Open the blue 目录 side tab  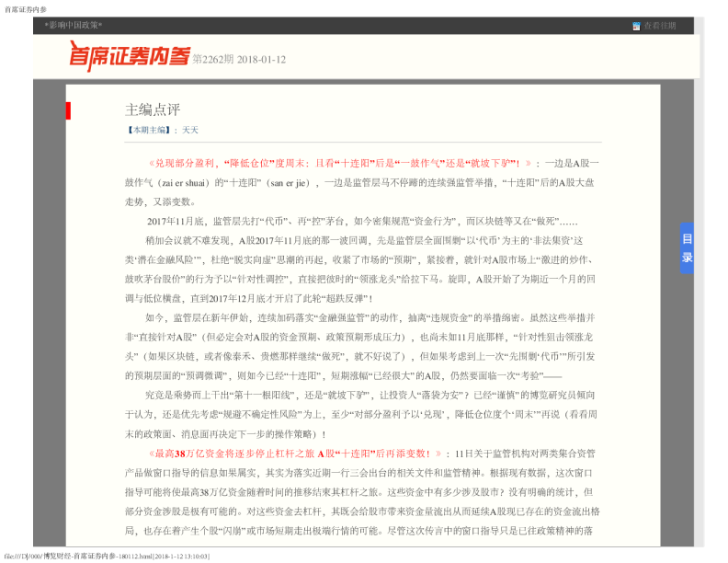[687, 248]
